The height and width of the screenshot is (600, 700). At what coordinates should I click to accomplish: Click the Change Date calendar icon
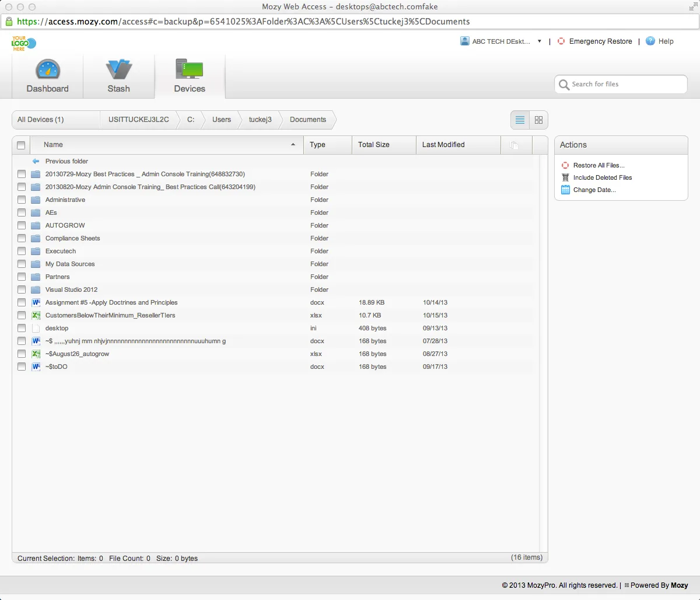565,190
